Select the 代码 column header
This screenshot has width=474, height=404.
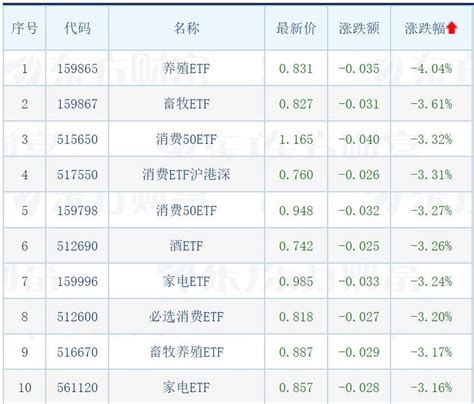coord(77,28)
